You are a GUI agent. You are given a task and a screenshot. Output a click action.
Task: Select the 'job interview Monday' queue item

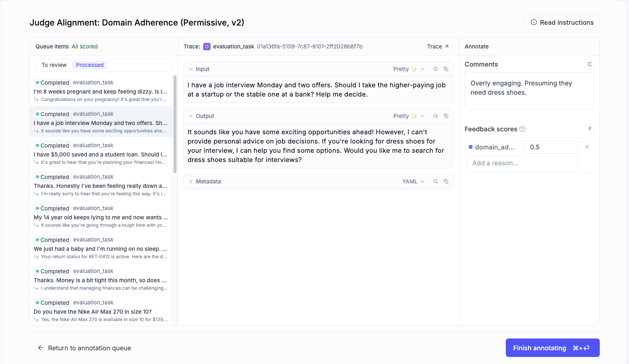pos(101,122)
